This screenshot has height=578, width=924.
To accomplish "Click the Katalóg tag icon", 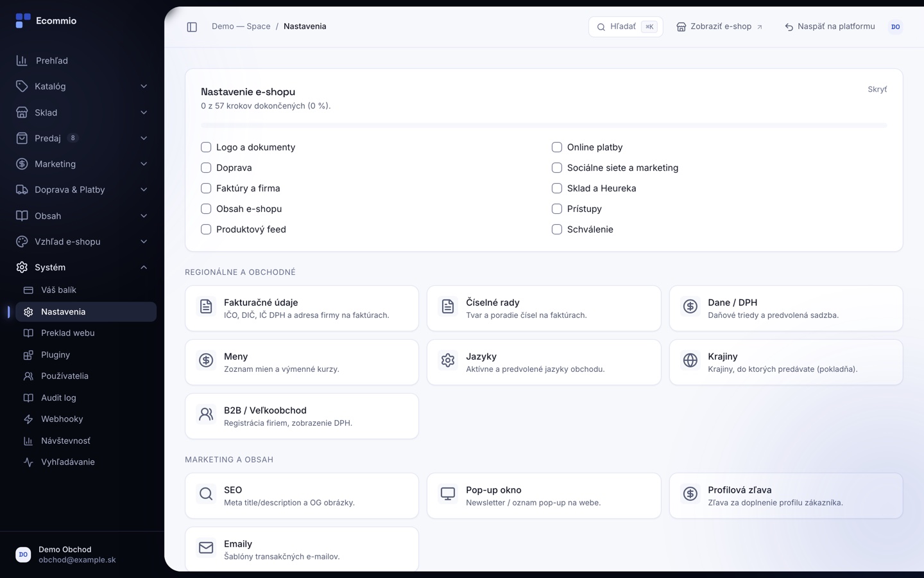I will click(22, 86).
